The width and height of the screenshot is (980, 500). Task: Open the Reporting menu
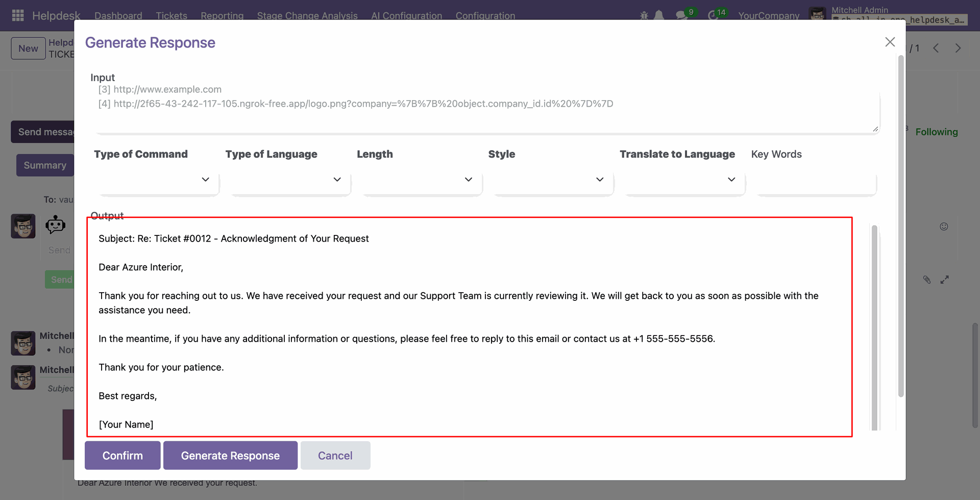[x=222, y=16]
